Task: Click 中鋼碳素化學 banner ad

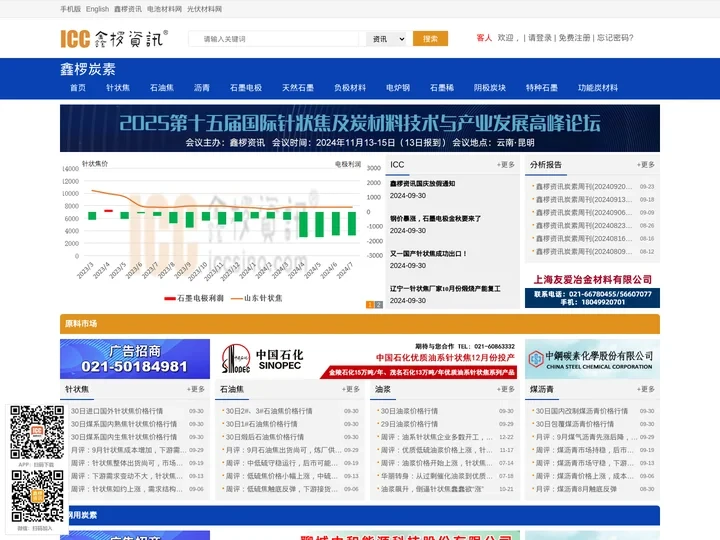Action: pos(592,359)
